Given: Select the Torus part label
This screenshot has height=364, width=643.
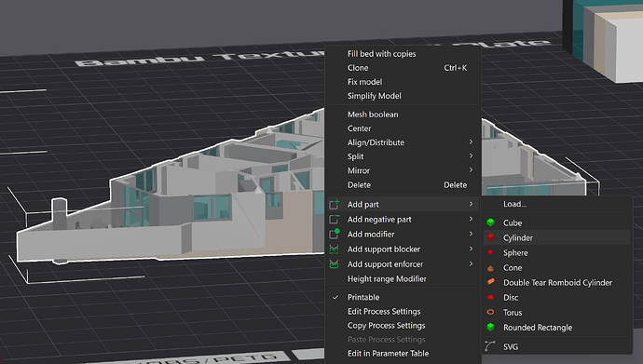Looking at the screenshot, I should [x=513, y=313].
